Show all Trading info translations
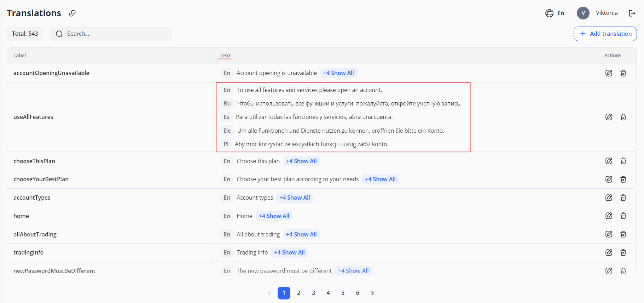This screenshot has height=303, width=644. coord(289,252)
